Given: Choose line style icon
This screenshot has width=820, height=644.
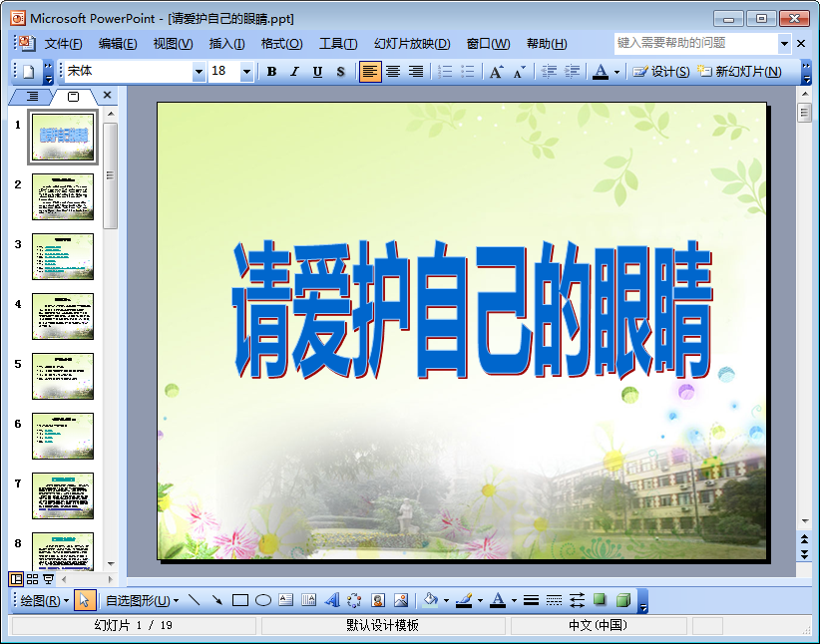Looking at the screenshot, I should click(x=531, y=600).
